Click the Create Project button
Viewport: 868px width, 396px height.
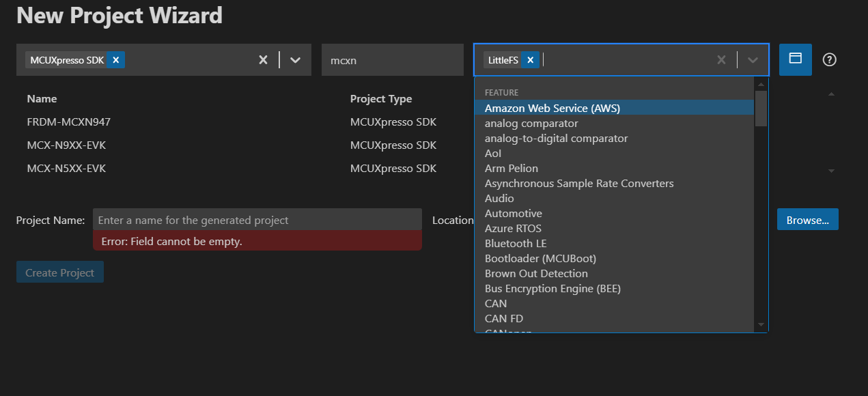(59, 272)
